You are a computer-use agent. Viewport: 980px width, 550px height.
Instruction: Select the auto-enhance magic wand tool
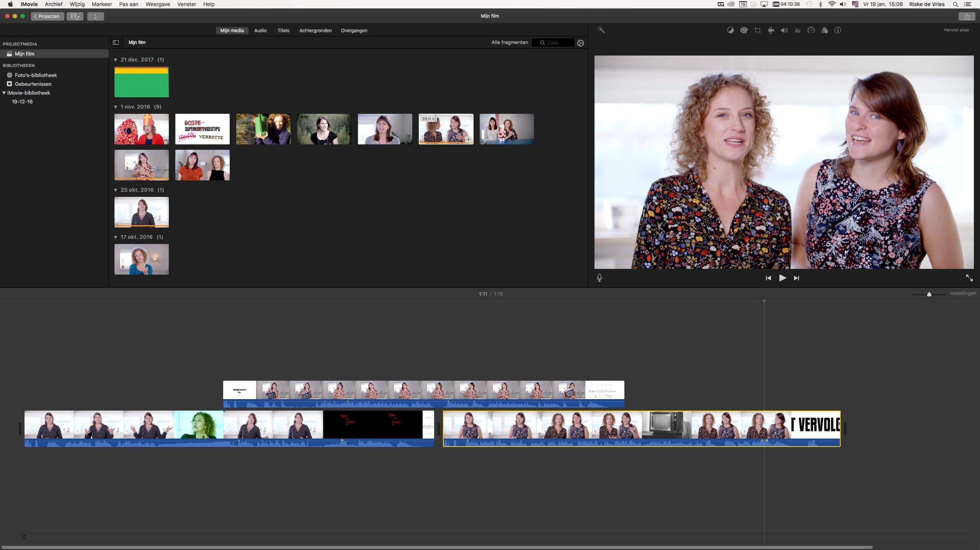[601, 30]
